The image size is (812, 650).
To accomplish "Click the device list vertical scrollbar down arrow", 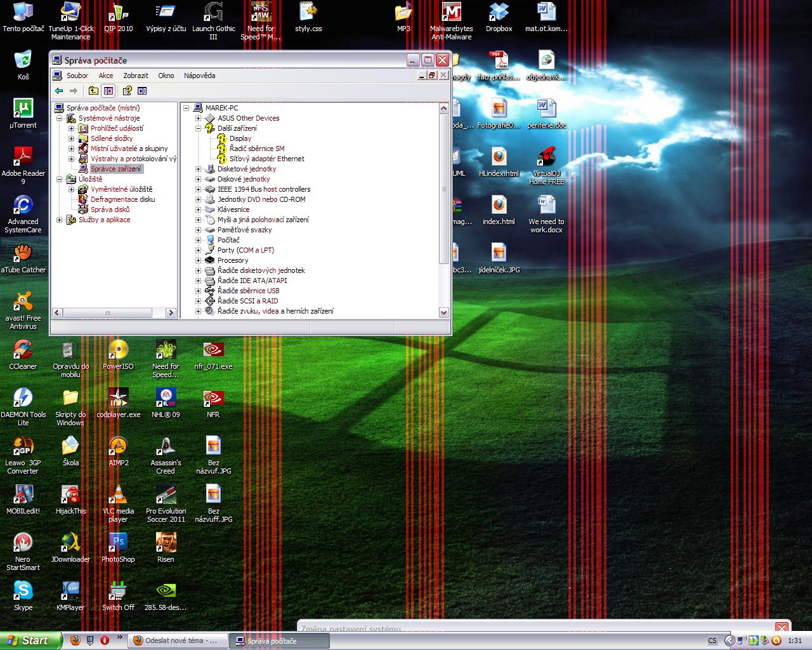I will coord(443,312).
